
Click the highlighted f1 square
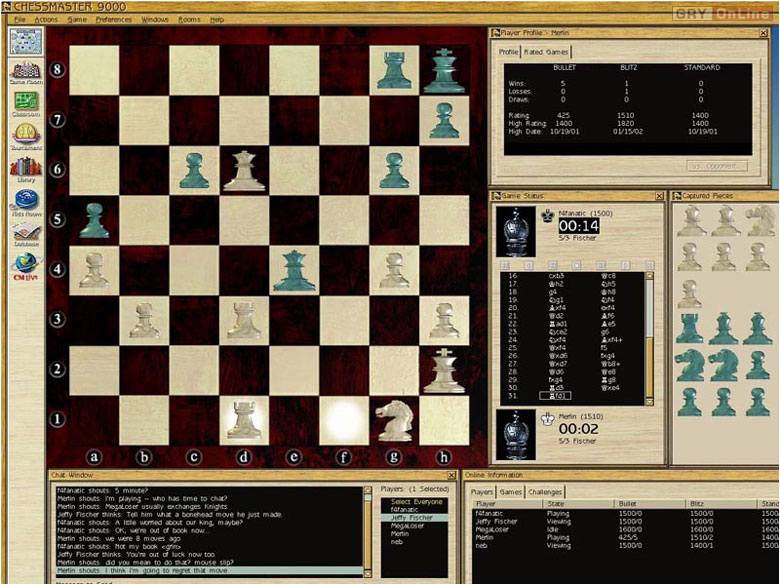344,420
